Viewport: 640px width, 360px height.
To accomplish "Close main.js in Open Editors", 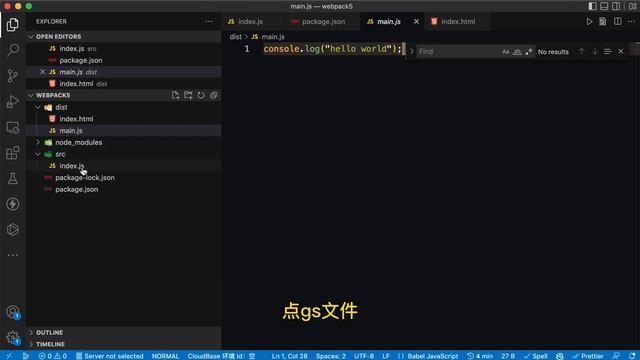I will pos(42,72).
